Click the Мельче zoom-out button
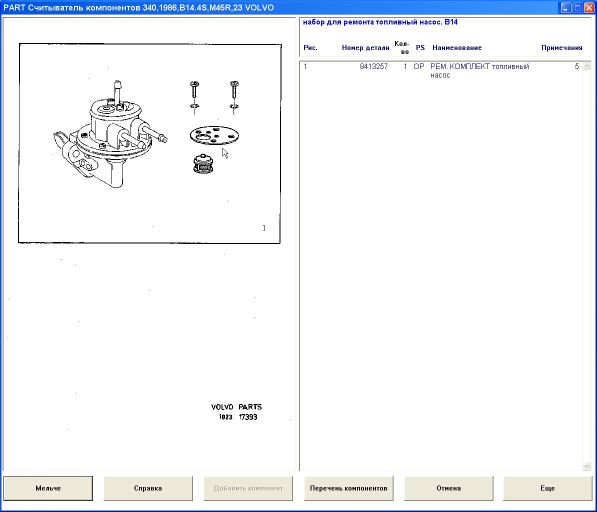This screenshot has width=597, height=512. pos(48,488)
